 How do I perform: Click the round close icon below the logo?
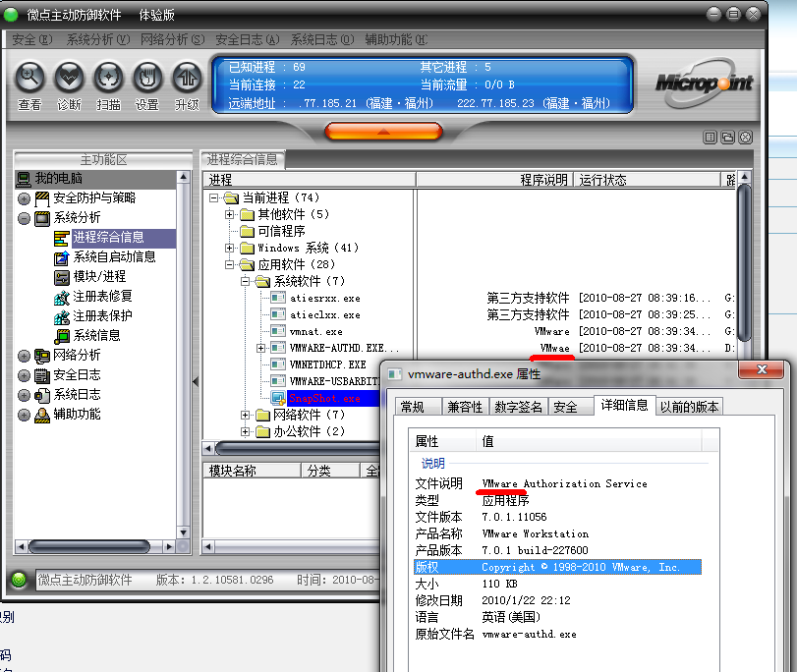(x=745, y=138)
